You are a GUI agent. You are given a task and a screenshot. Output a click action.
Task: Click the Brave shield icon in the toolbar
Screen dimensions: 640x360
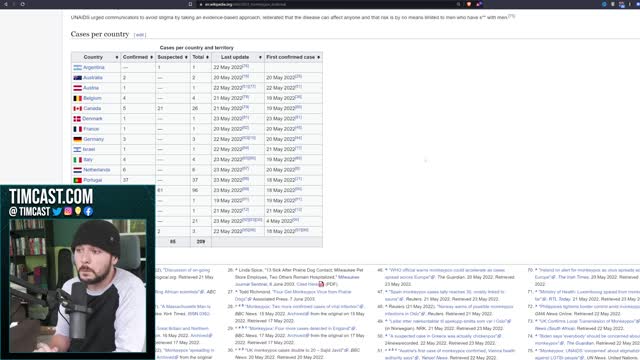tap(469, 4)
